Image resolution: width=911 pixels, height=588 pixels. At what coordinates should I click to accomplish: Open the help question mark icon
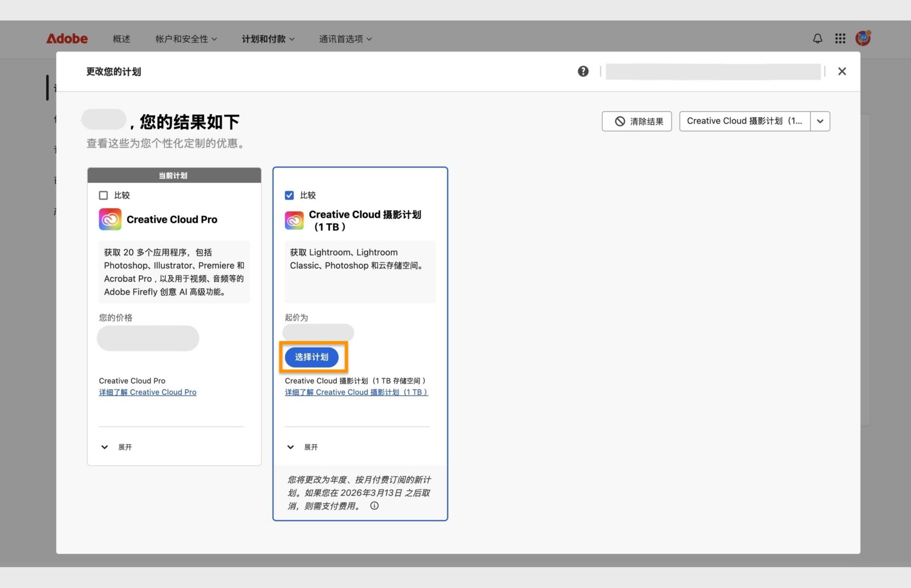(583, 71)
